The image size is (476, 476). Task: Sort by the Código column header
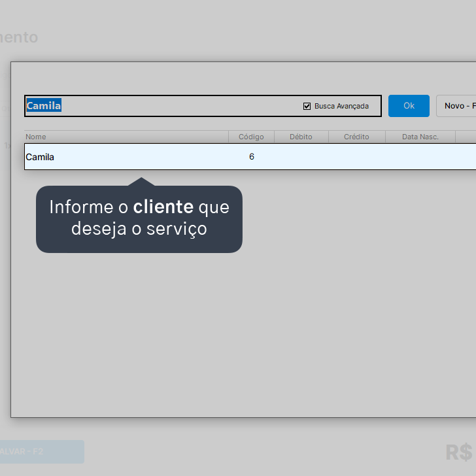coord(251,137)
